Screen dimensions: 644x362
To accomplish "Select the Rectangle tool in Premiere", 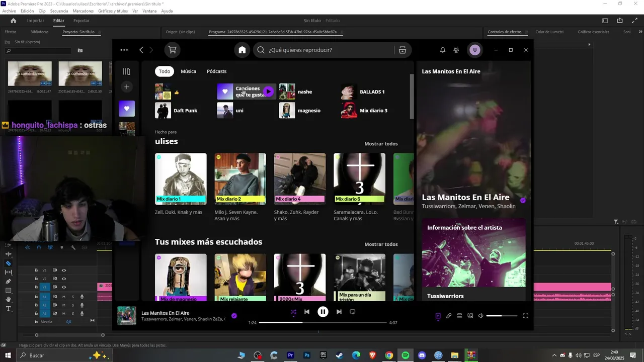I will (8, 291).
